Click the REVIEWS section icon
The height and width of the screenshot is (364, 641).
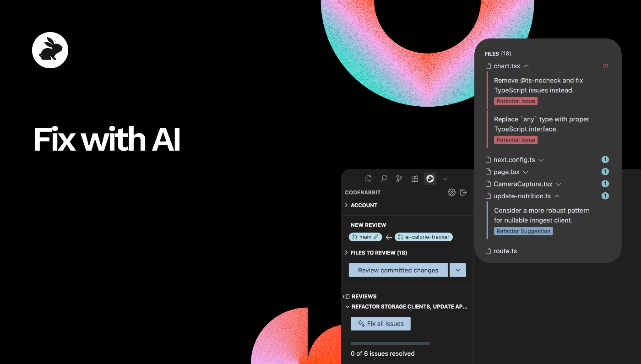click(347, 297)
